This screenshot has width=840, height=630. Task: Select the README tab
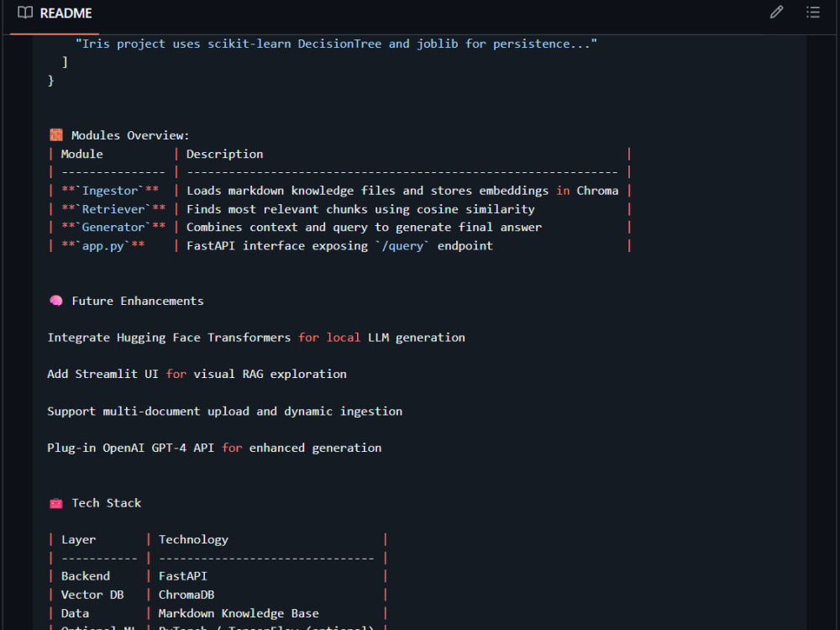(55, 13)
